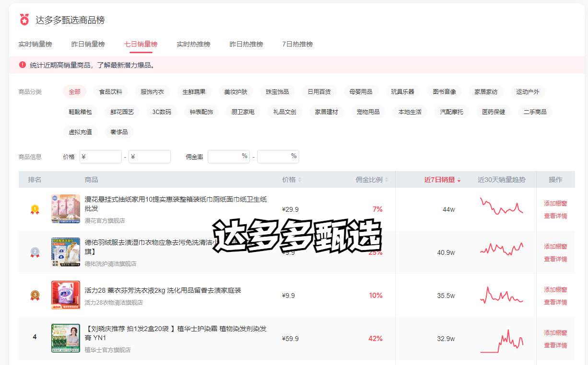Open the 漫花 tissue paper product thumbnail
Screen dimensions: 588x365
[x=66, y=209]
